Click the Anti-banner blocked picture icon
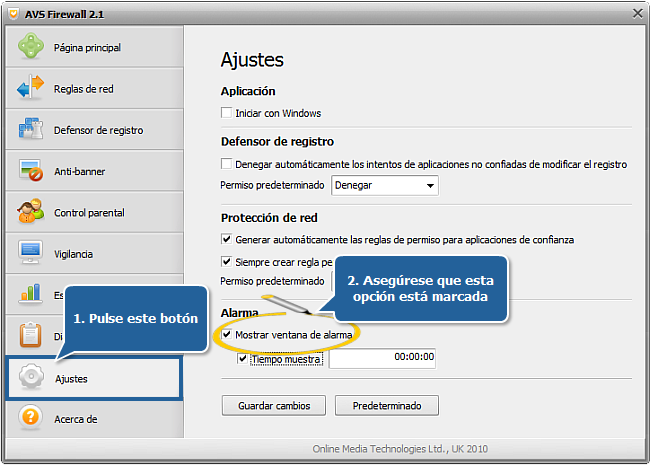This screenshot has width=651, height=465. (x=31, y=170)
